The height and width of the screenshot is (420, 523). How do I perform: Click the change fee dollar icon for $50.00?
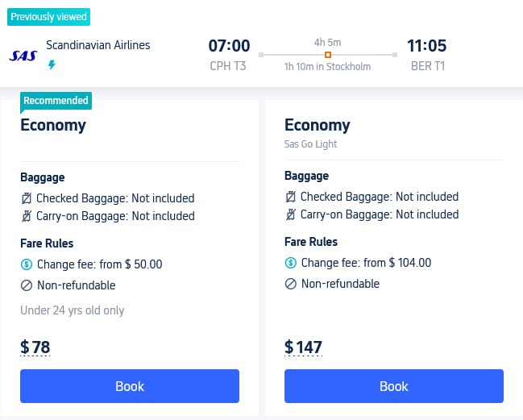(27, 264)
